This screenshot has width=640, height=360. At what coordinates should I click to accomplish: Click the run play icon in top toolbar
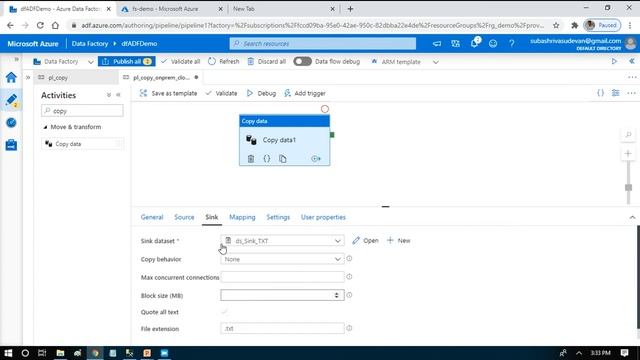coord(614,61)
